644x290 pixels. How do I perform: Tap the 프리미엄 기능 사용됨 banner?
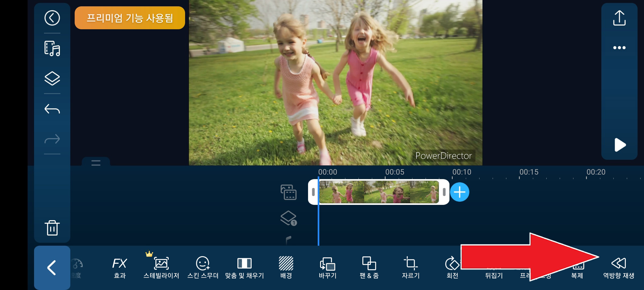click(x=130, y=18)
